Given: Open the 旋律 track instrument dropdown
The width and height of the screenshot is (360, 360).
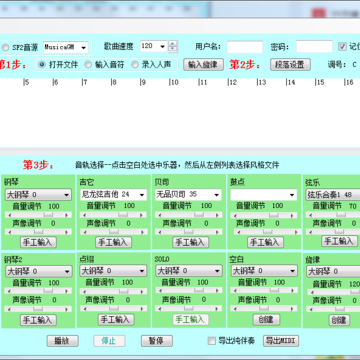Looking at the screenshot, I should [333, 271].
